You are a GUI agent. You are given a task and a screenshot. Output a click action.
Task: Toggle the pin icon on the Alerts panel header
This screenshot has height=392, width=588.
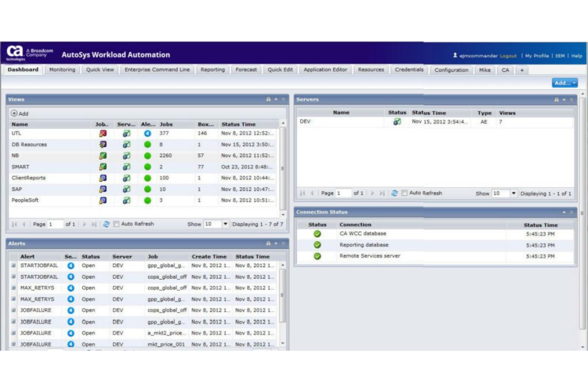(x=267, y=243)
